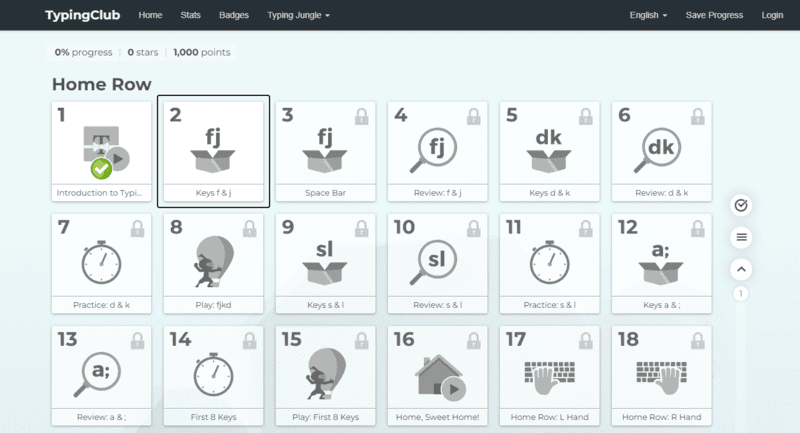800x433 pixels.
Task: Open the Stats menu item
Action: 190,15
